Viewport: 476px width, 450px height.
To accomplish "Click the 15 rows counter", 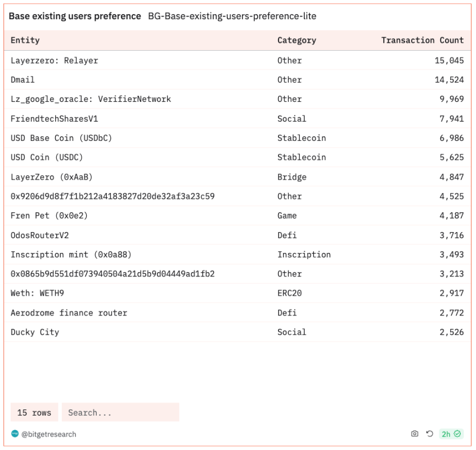I will pos(34,412).
